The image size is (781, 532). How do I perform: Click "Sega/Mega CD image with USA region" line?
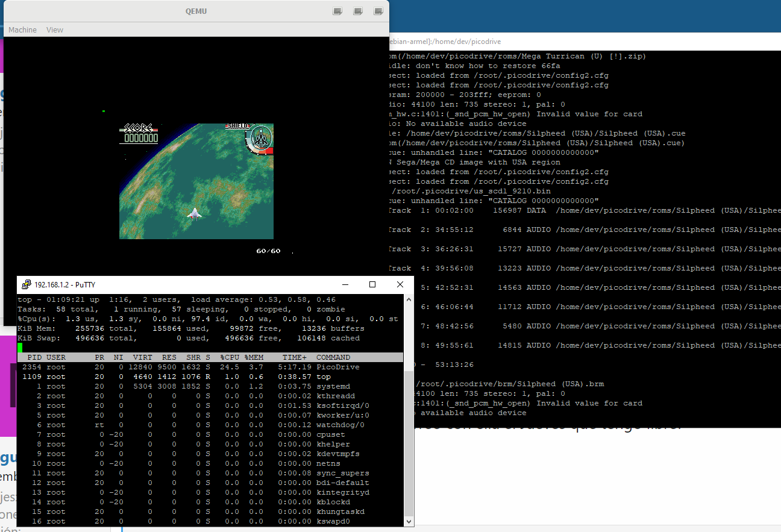click(x=475, y=162)
